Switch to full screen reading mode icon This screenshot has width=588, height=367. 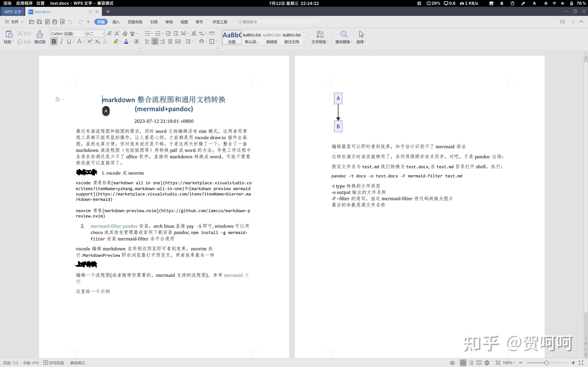(479, 363)
